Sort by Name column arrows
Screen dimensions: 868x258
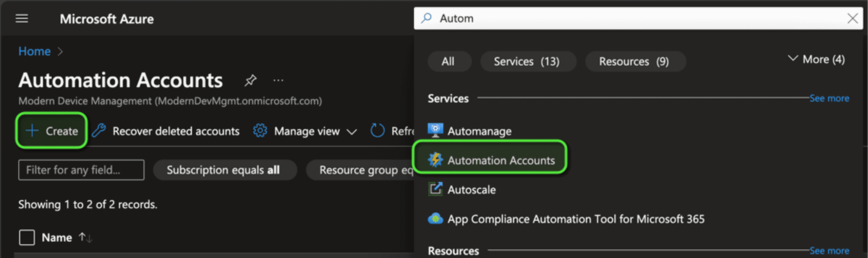click(85, 237)
